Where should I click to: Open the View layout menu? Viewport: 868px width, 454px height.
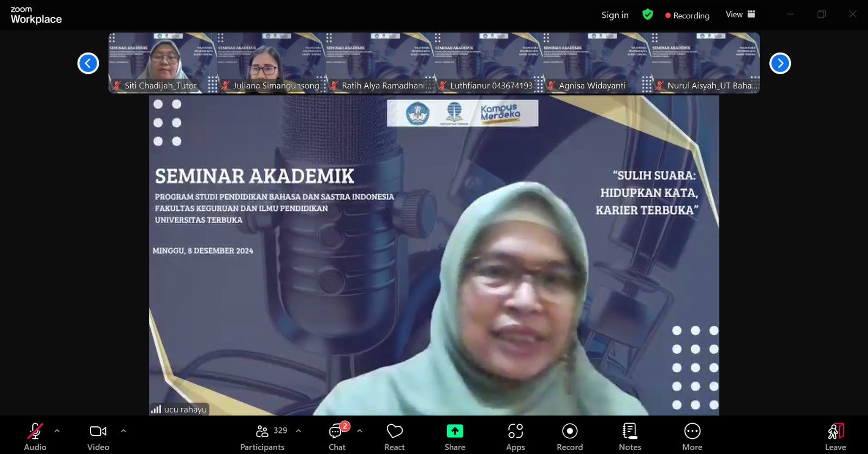tap(741, 15)
